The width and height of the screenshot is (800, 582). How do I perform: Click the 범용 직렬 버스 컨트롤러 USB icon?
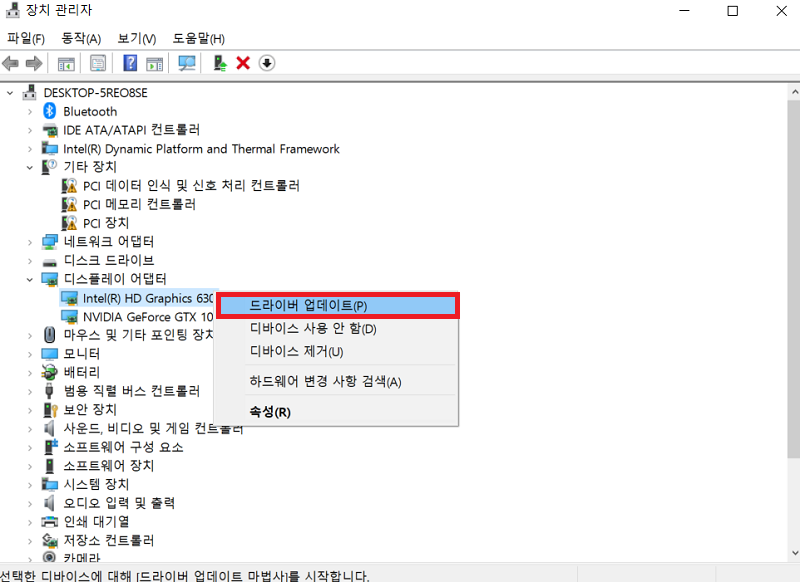tap(49, 391)
